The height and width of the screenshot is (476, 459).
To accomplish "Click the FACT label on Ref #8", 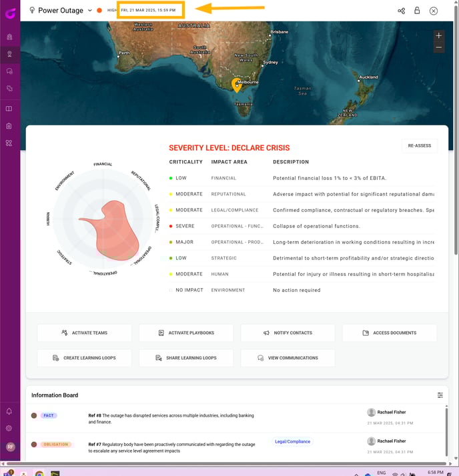I will [x=49, y=415].
